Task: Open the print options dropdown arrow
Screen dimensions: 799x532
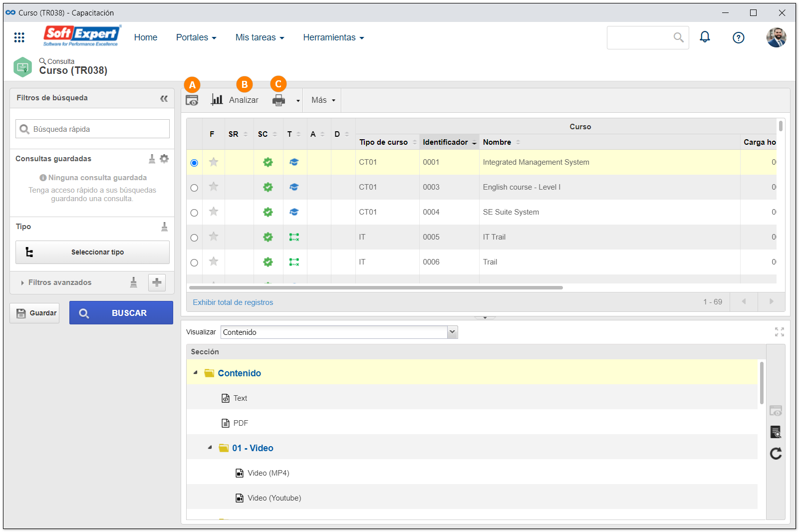Action: click(298, 101)
